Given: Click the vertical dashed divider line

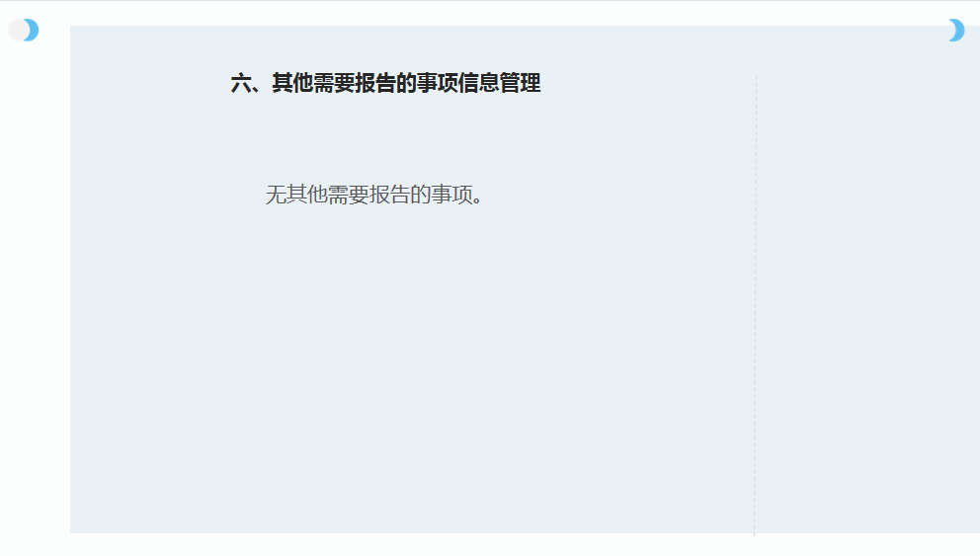Looking at the screenshot, I should point(755,306).
